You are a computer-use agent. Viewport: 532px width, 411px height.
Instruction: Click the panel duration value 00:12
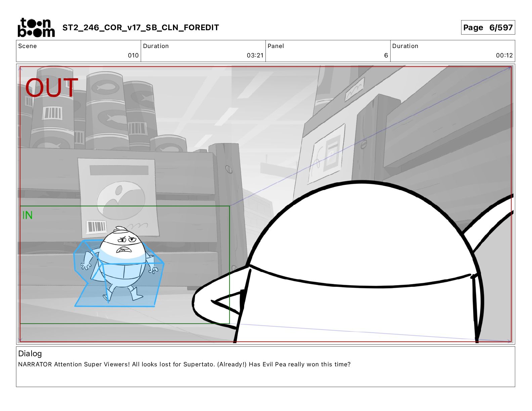pos(504,55)
